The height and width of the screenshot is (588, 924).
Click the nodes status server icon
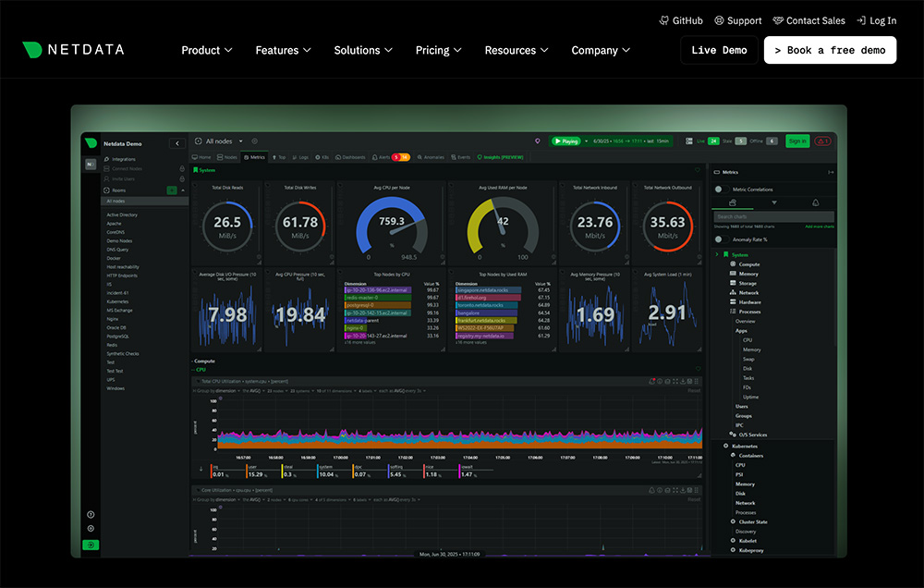coord(689,141)
